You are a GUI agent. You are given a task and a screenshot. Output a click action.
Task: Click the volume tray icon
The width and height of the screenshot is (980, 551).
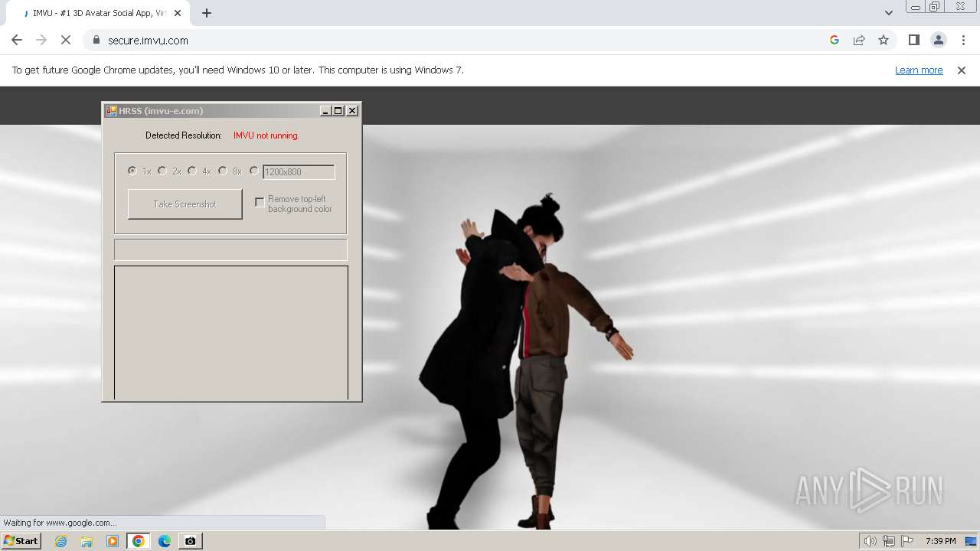[x=870, y=541]
